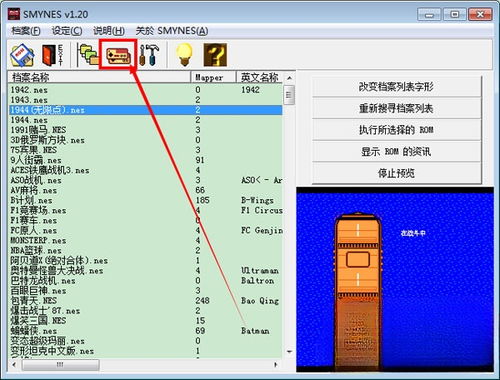This screenshot has width=500, height=380.
Task: Click the file list scroll down arrow
Action: coord(289,352)
